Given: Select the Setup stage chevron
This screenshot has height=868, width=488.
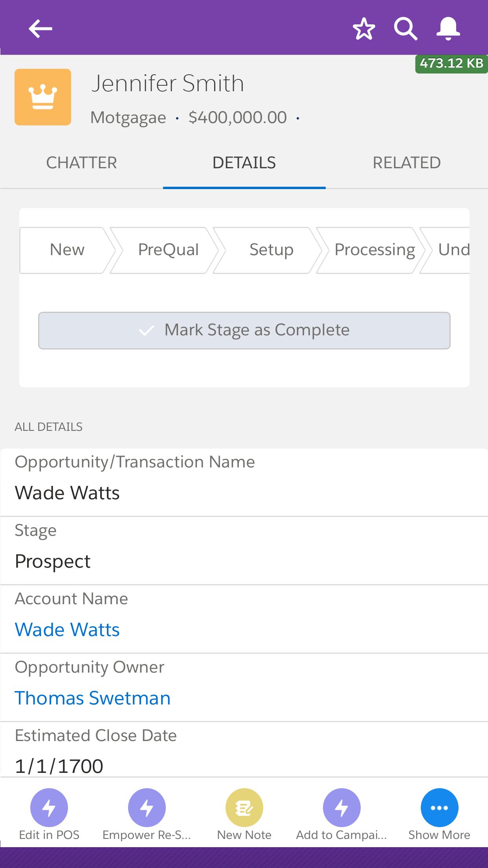Looking at the screenshot, I should (271, 250).
